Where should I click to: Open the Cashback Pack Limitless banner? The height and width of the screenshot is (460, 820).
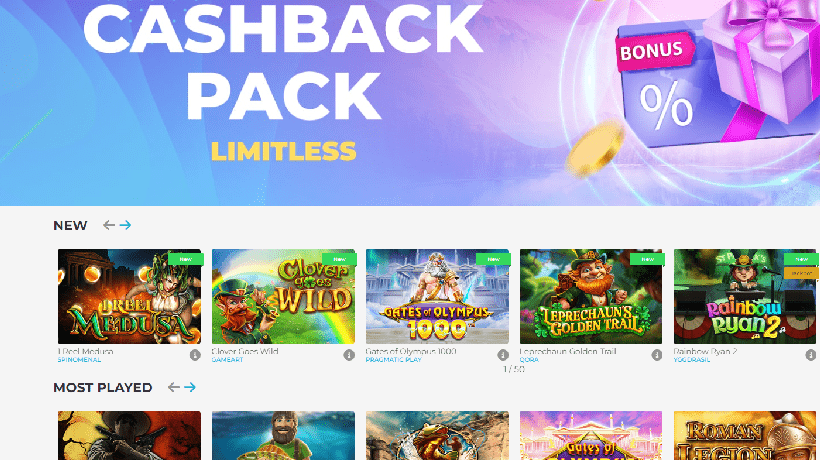tap(410, 103)
